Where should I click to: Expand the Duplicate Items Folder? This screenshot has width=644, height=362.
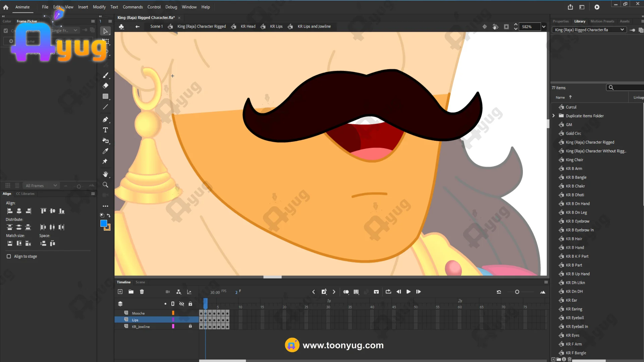click(x=554, y=116)
